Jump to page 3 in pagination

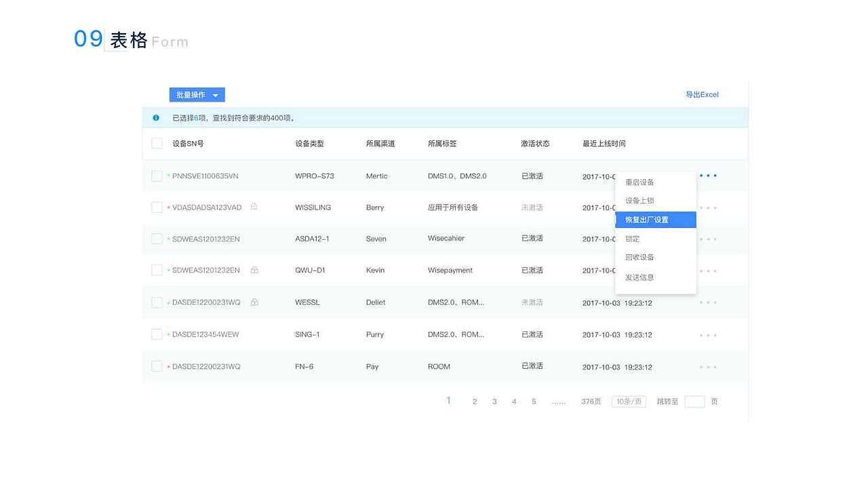(494, 401)
